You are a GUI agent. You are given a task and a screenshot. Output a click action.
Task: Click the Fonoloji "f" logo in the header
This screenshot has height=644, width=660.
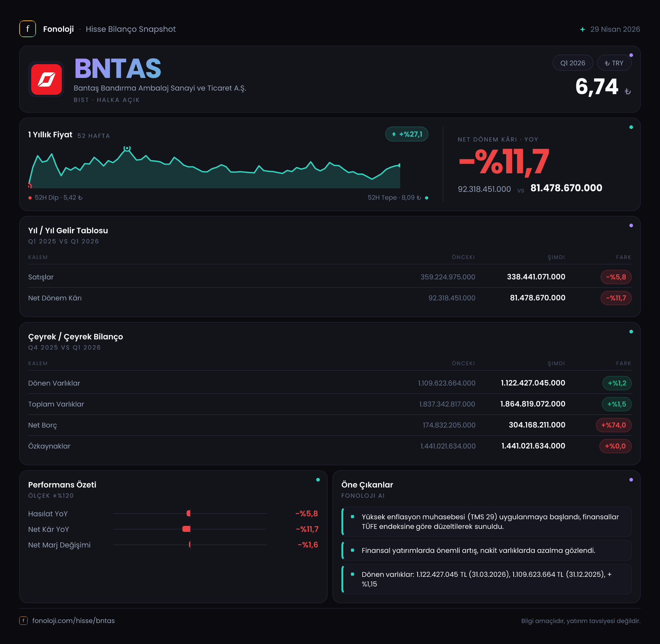27,29
